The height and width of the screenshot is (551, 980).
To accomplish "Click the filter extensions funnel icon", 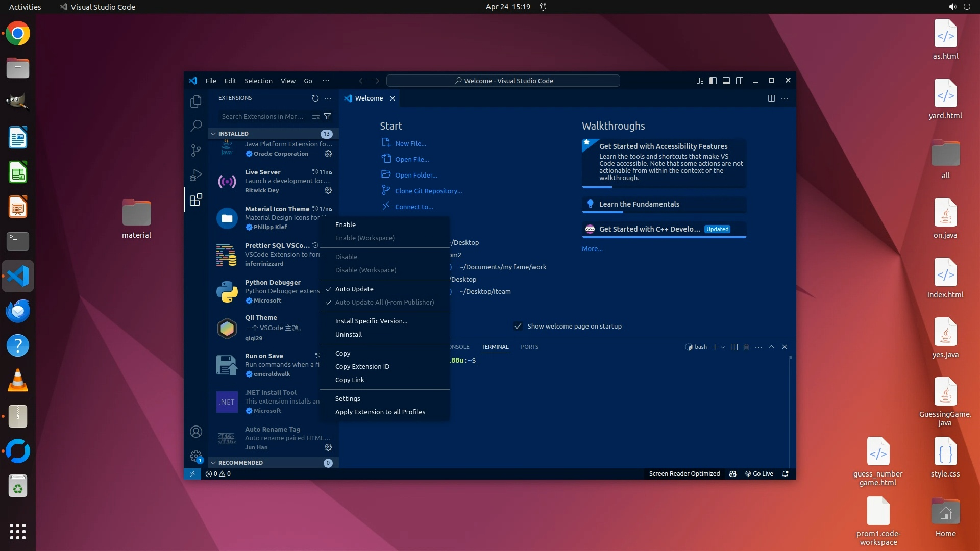I will 327,116.
